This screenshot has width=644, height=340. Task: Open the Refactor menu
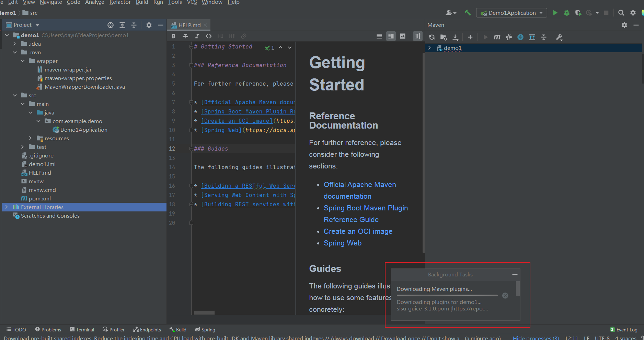(120, 2)
